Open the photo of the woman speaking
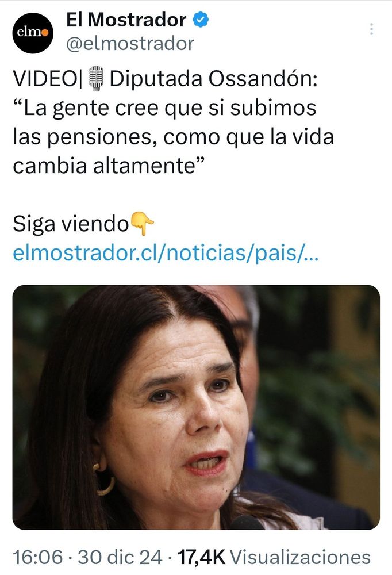The width and height of the screenshot is (392, 575). [196, 408]
